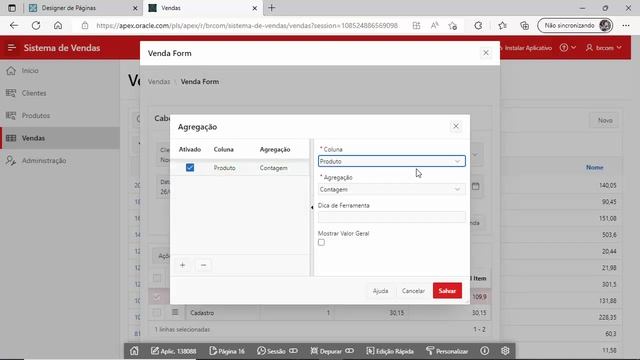Open the Coluna dropdown
Image resolution: width=640 pixels, height=360 pixels.
click(x=391, y=161)
